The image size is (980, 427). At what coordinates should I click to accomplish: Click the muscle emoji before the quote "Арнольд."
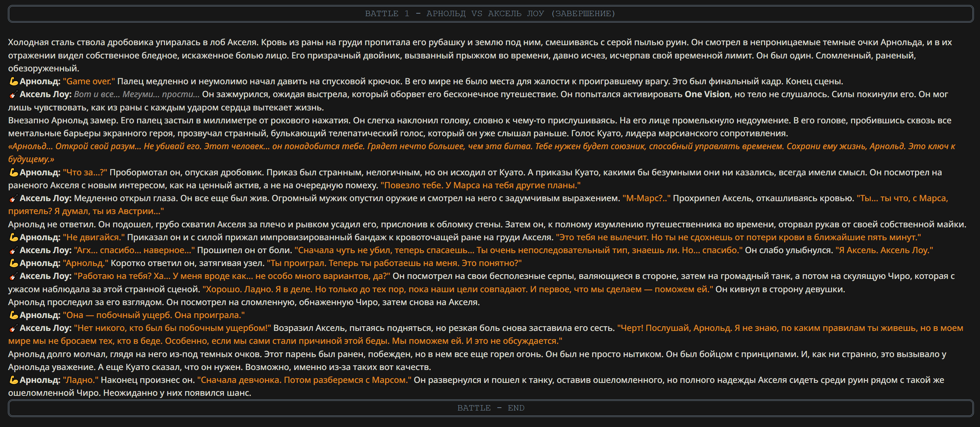(x=13, y=264)
